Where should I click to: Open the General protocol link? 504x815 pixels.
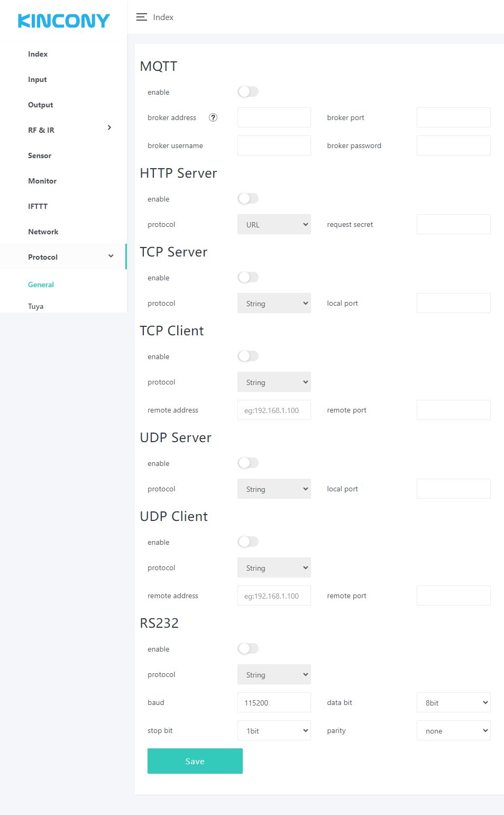pyautogui.click(x=41, y=285)
